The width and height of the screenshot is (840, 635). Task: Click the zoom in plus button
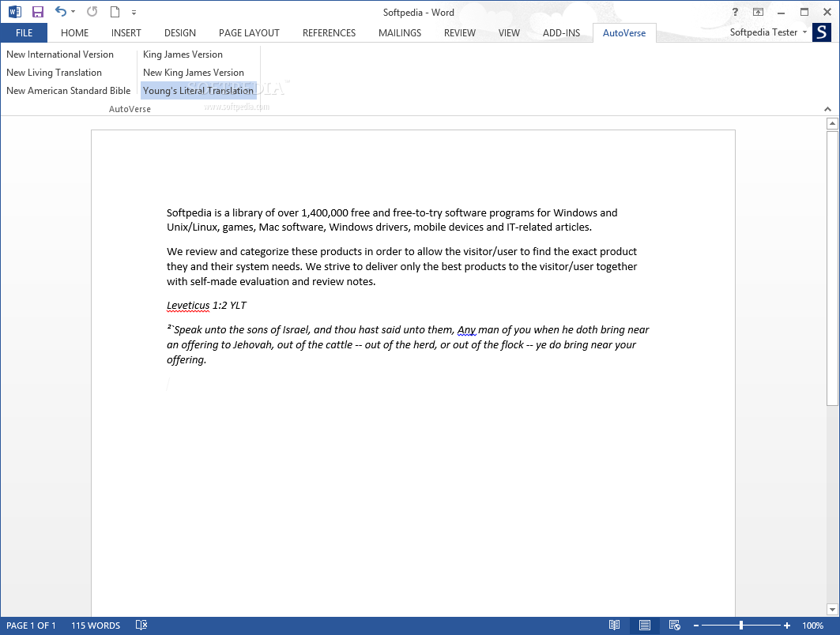click(786, 626)
